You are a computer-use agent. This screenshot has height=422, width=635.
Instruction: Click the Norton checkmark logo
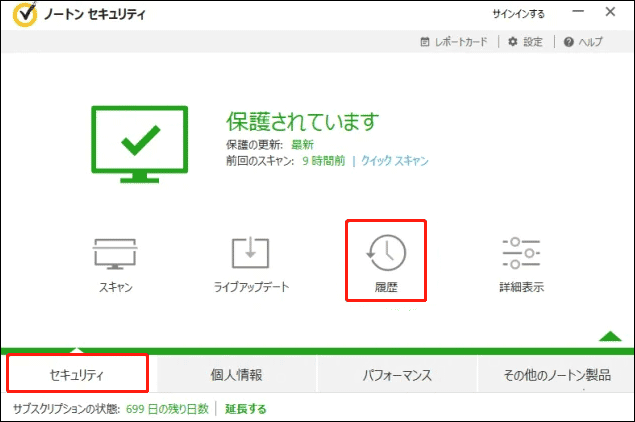(26, 14)
